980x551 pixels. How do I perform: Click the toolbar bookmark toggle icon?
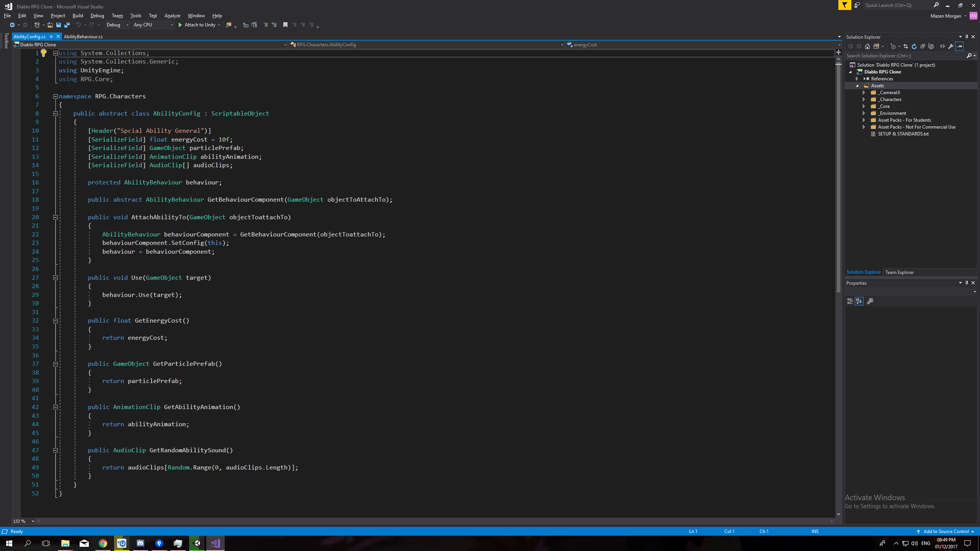click(285, 25)
